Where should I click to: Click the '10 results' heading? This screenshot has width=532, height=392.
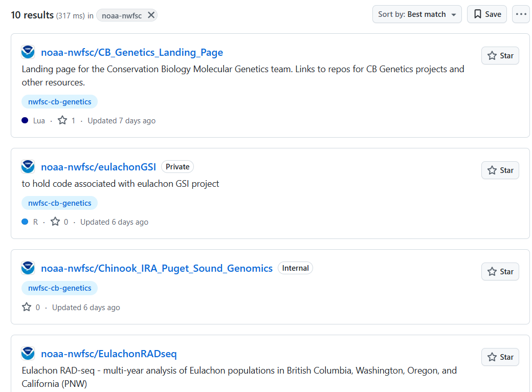pyautogui.click(x=32, y=15)
